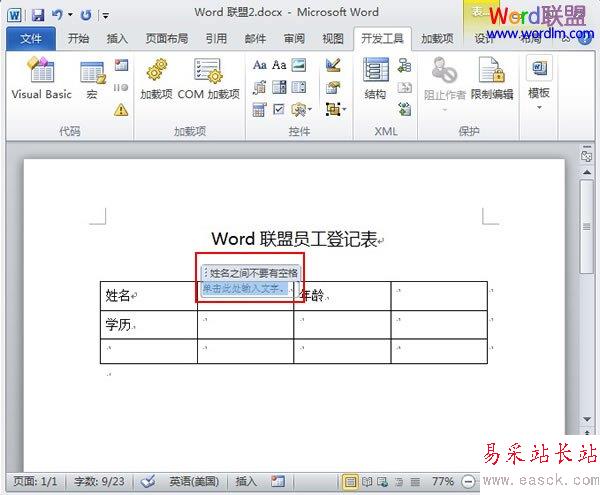Image resolution: width=600 pixels, height=495 pixels.
Task: Switch to the 引用 tab
Action: point(216,39)
